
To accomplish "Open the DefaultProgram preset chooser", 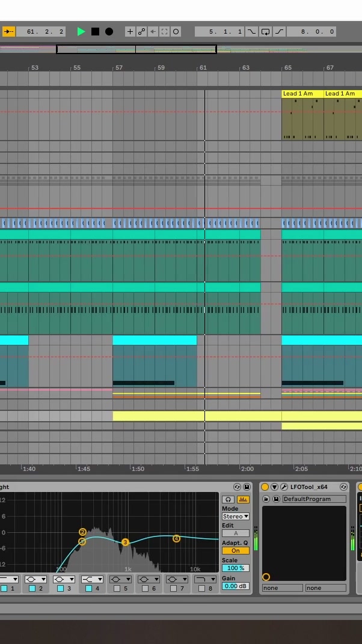I will coord(314,499).
